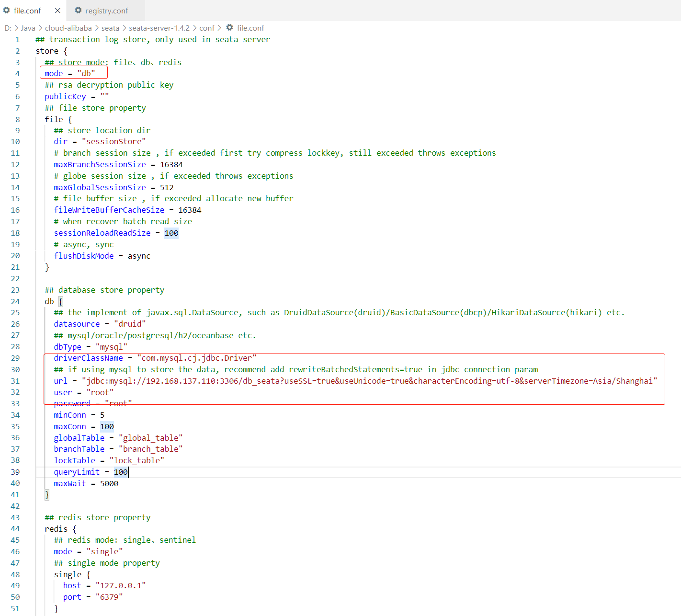Click the store { opening line
The height and width of the screenshot is (616, 681).
51,51
